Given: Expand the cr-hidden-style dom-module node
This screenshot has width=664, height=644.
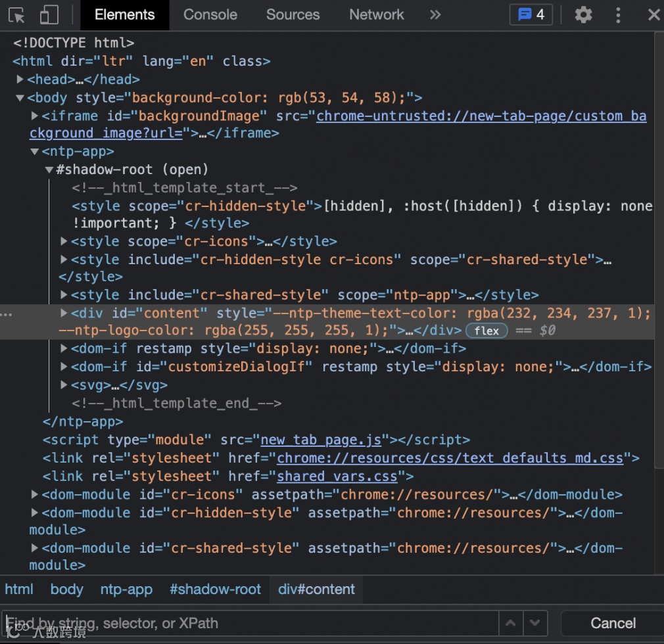Looking at the screenshot, I should [x=35, y=513].
